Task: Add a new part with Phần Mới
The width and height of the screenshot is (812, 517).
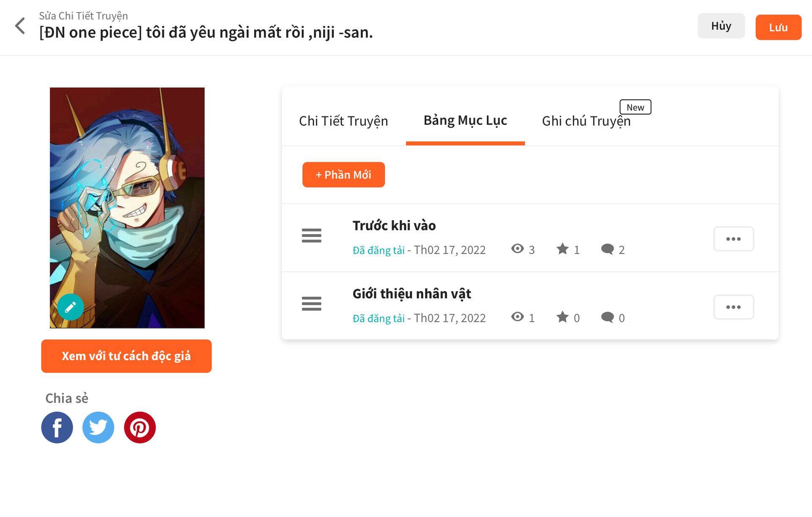Action: tap(343, 175)
